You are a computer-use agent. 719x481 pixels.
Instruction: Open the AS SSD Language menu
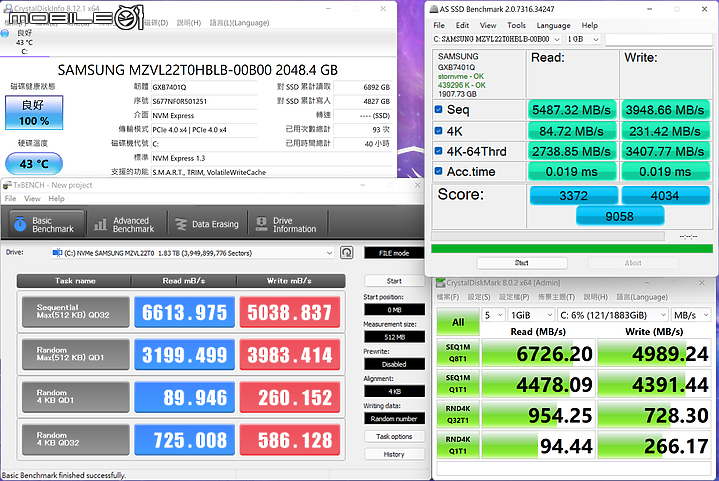pyautogui.click(x=553, y=25)
